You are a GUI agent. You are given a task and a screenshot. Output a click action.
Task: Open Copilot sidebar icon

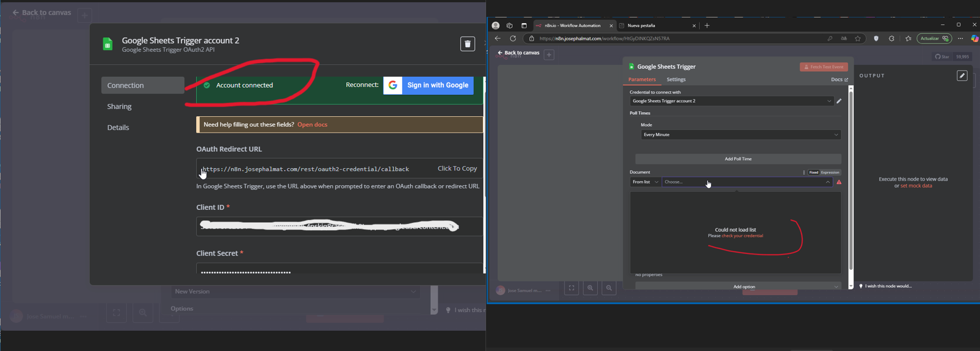coord(975,38)
